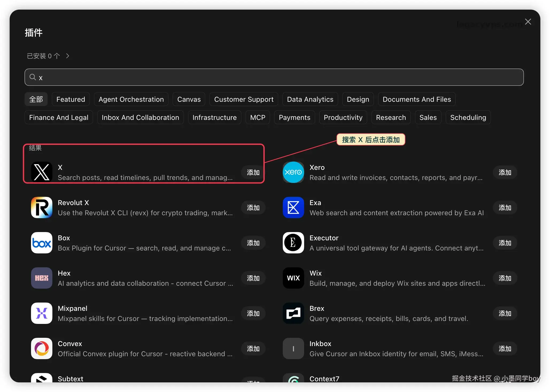Add the Wix plugin
Screen dimensions: 550x392
[505, 278]
